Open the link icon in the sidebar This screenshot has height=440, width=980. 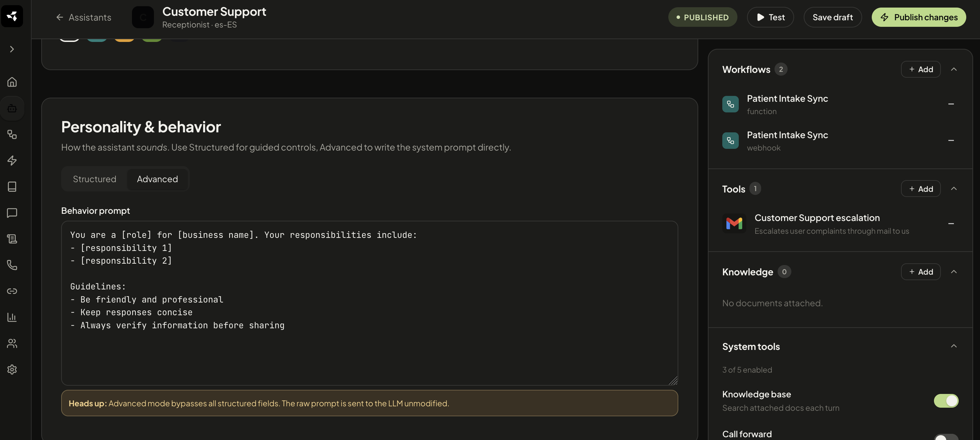click(12, 291)
